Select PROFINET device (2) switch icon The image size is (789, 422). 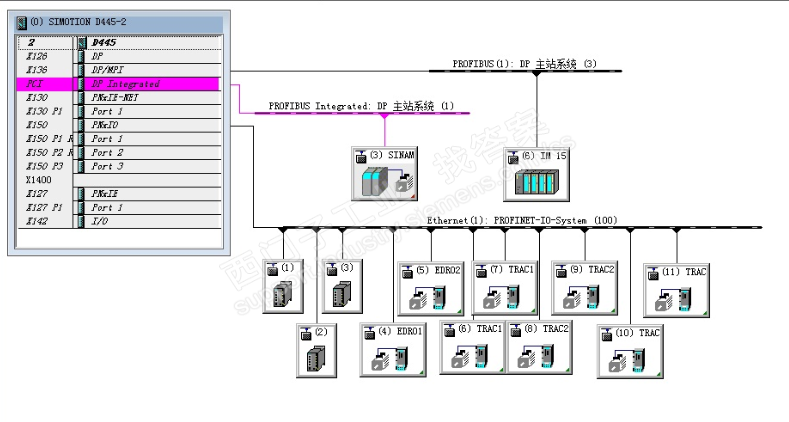click(x=317, y=351)
